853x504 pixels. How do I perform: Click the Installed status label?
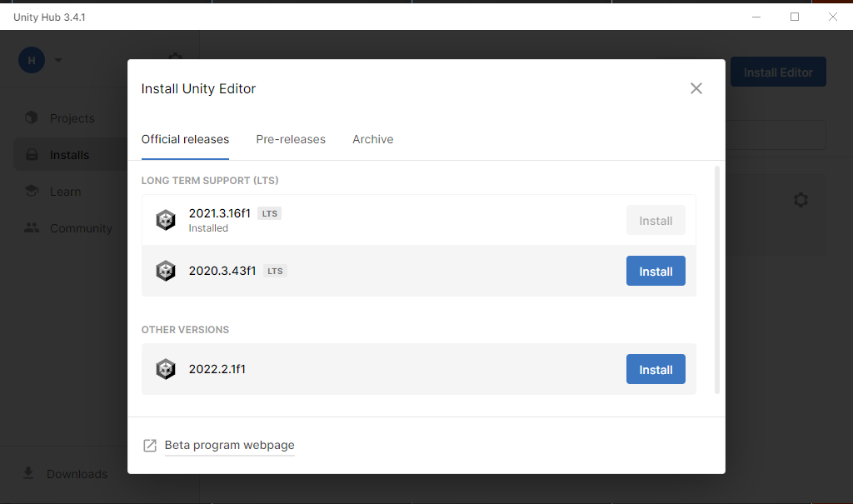click(208, 228)
